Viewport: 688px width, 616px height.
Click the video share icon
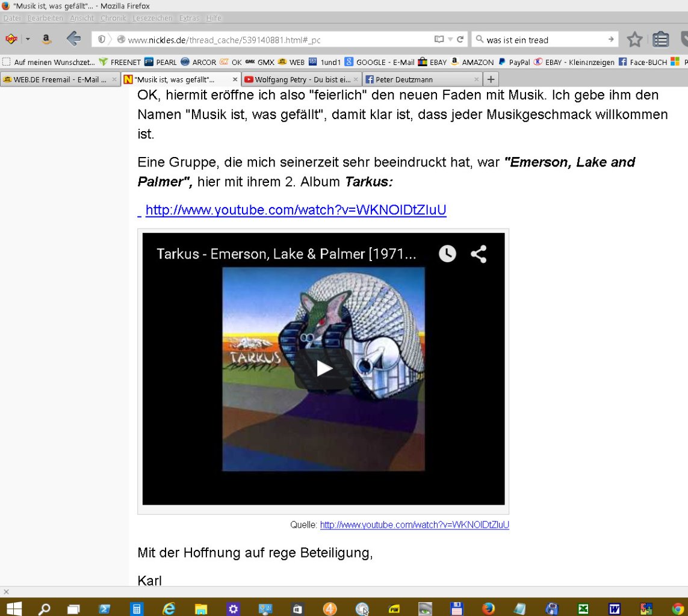(x=479, y=254)
